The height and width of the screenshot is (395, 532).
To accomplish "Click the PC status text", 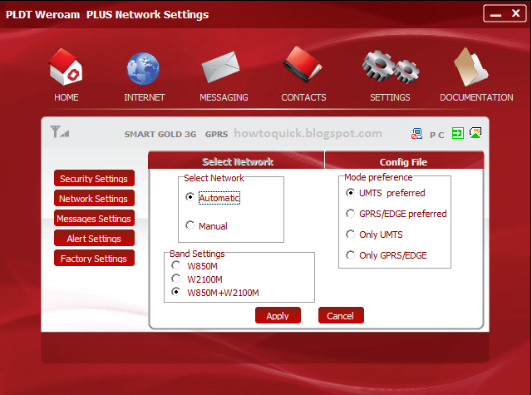I will click(x=437, y=135).
